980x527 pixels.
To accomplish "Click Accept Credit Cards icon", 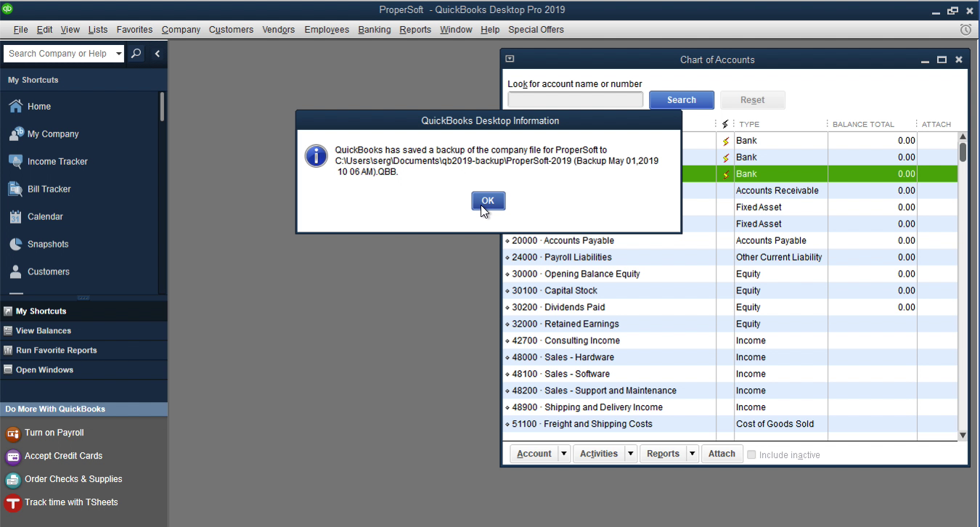I will point(12,457).
